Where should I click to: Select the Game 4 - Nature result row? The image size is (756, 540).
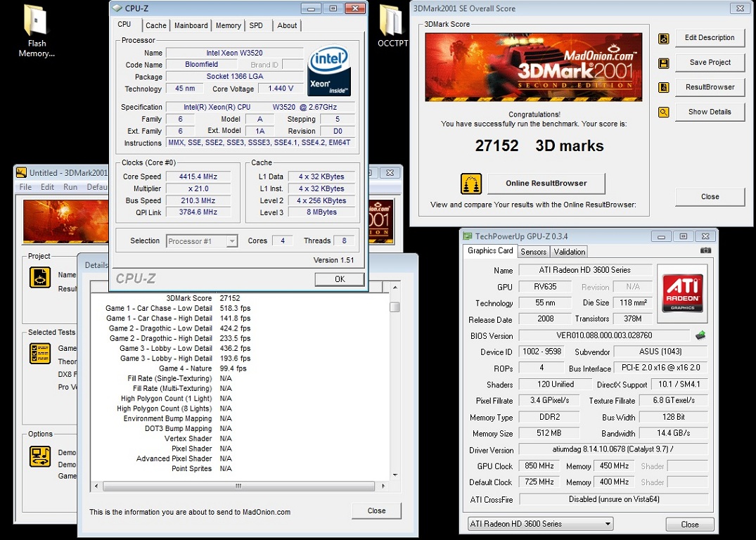203,368
